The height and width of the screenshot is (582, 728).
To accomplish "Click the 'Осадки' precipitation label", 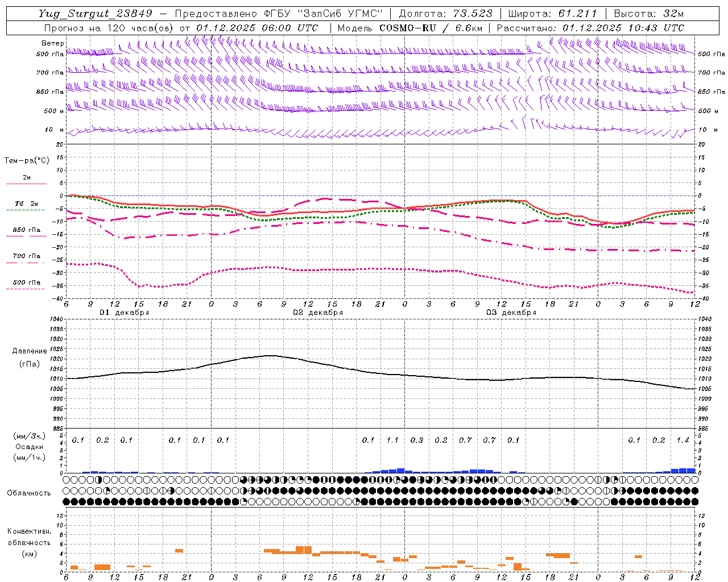I will point(29,447).
